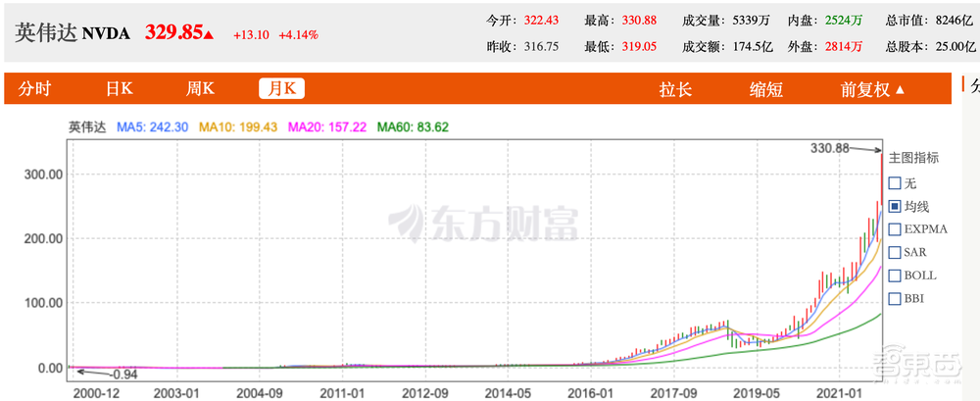Viewport: 980px width, 401px height.
Task: Click the 主图指标 panel label
Action: (913, 158)
